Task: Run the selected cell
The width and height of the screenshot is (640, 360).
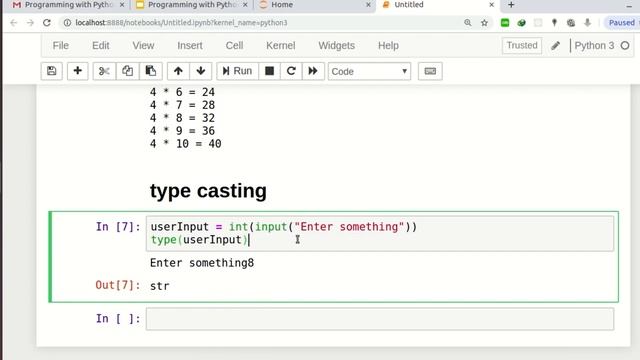Action: (237, 71)
